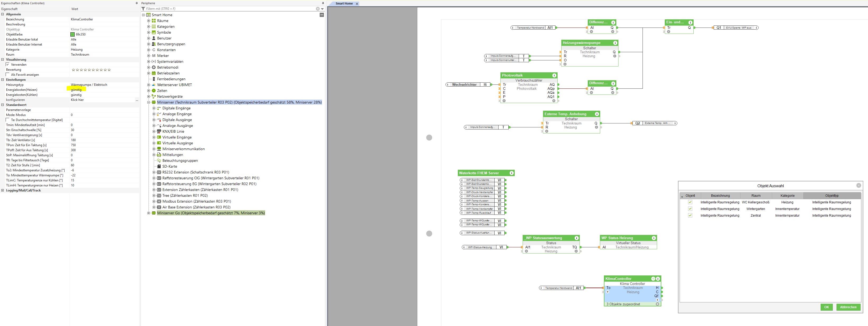Screen dimensions: 868x326
Task: Click info icon on Photovoltaik block
Action: [554, 75]
